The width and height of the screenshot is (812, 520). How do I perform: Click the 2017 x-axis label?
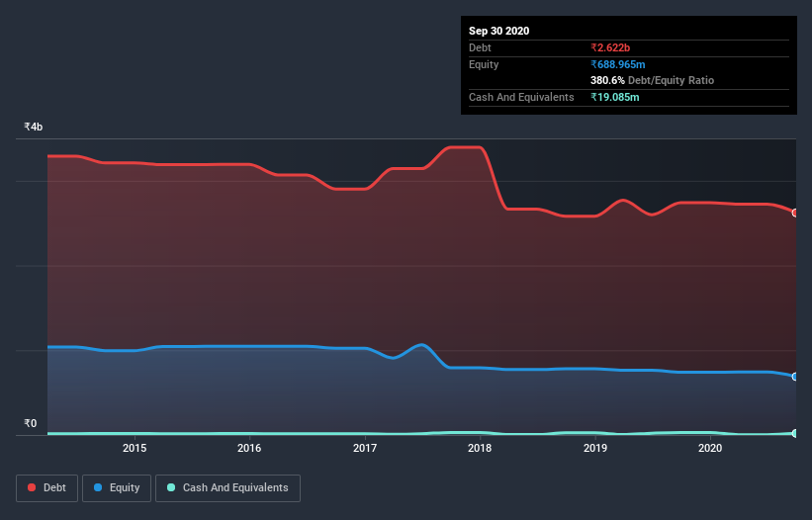coord(365,448)
